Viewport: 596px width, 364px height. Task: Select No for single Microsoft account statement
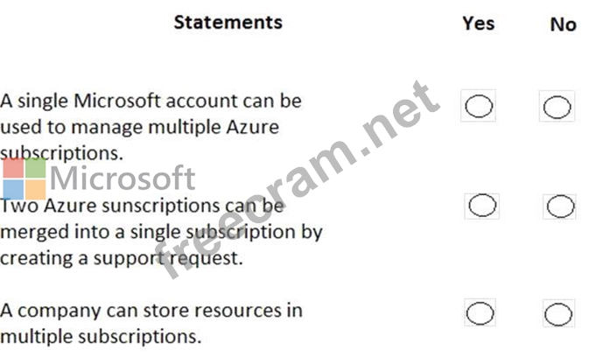pos(557,108)
